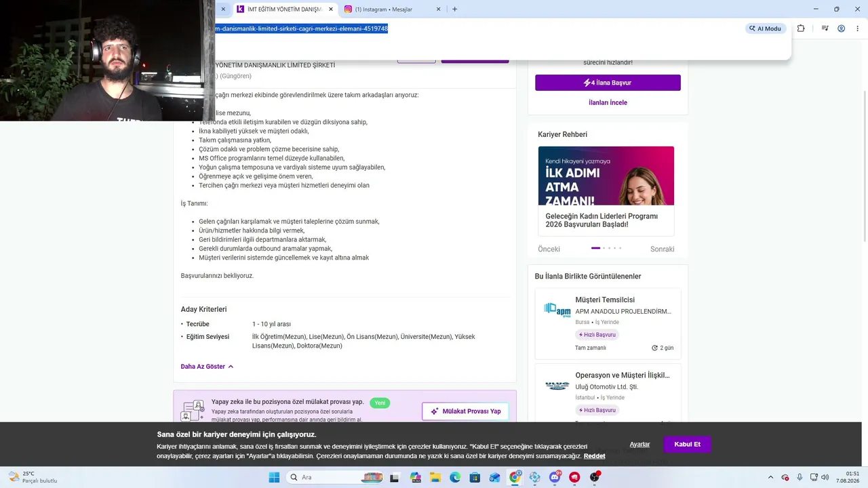Open the media controls icon in Chrome toolbar
Viewport: 868px width, 488px height.
coord(825,28)
